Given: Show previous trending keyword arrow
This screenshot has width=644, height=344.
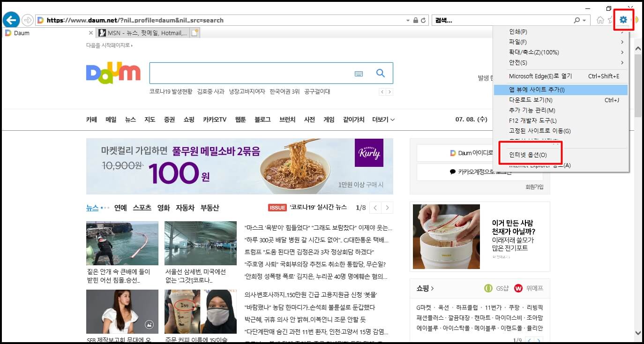Looking at the screenshot, I should 382,92.
